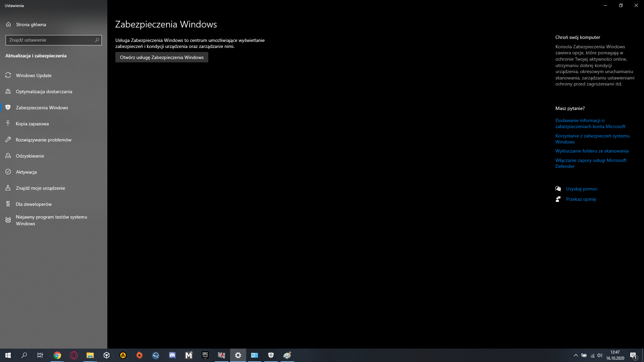Open the blue card window app on taskbar
644x362 pixels.
(x=255, y=355)
